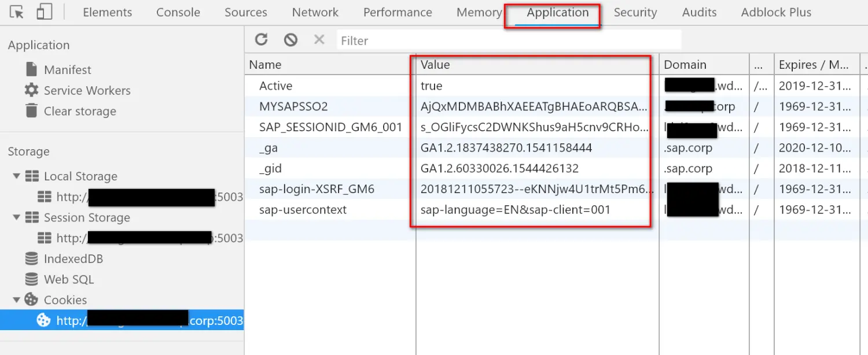
Task: Click the 2018-12-11 expiry of _gid
Action: click(815, 169)
